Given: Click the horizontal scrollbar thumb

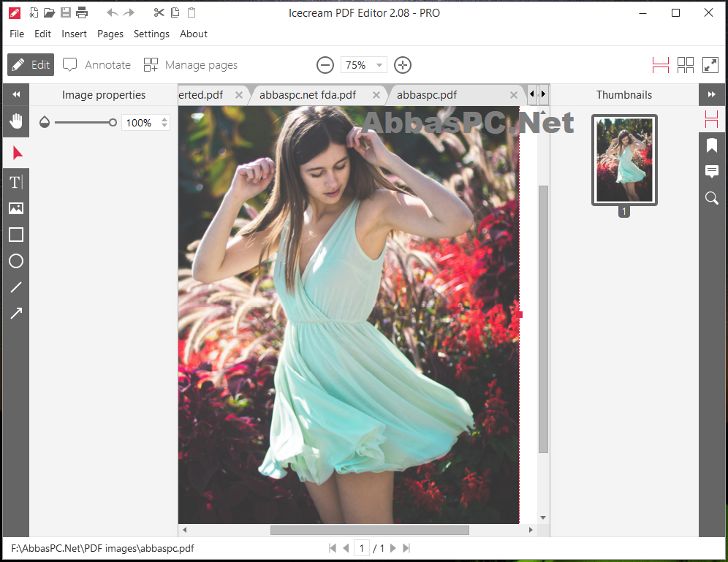Looking at the screenshot, I should point(370,530).
